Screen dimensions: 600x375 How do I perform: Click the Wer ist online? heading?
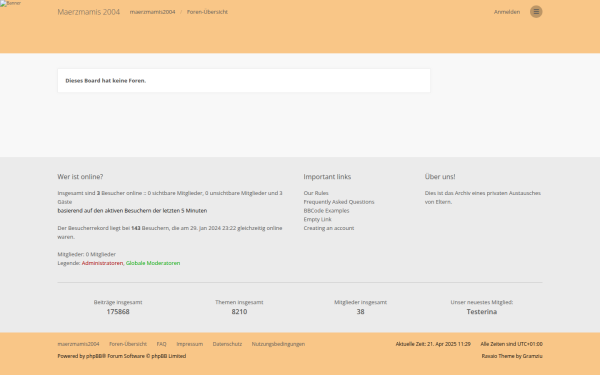[x=80, y=177]
